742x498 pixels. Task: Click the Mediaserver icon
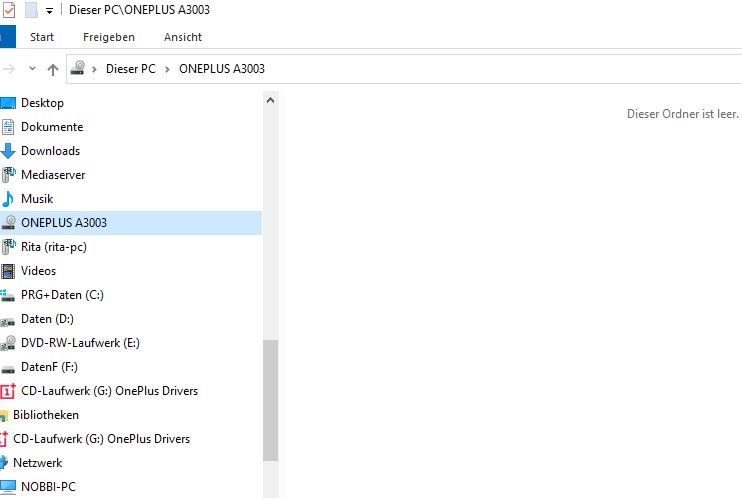(x=8, y=175)
